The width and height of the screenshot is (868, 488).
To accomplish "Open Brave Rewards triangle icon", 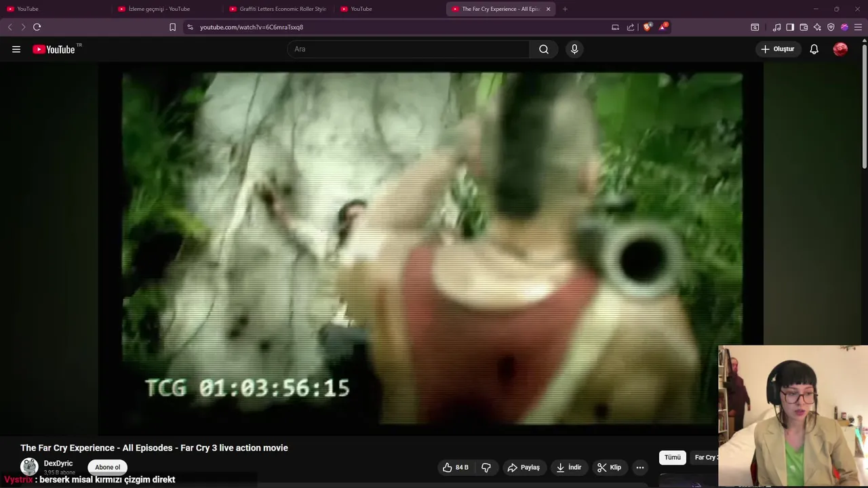I will point(663,27).
